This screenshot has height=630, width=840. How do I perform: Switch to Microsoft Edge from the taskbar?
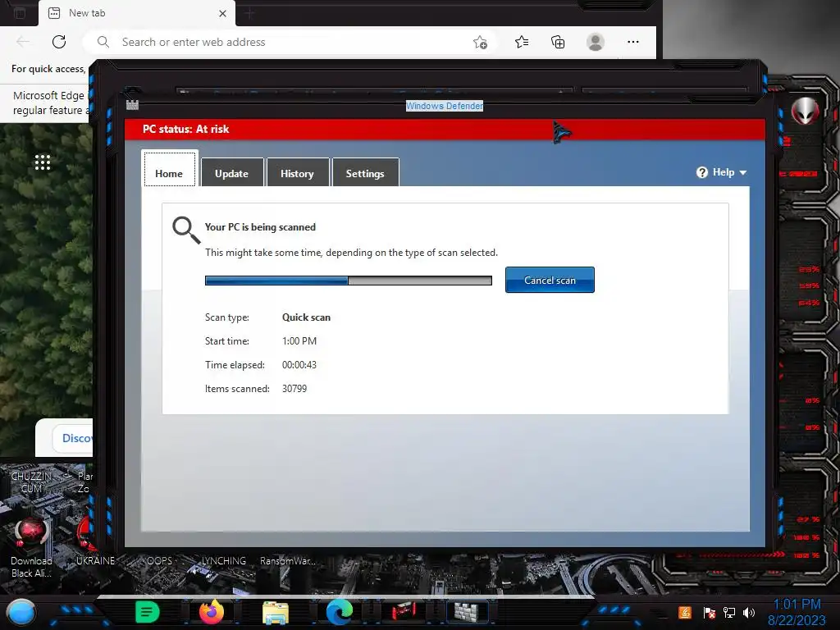(x=339, y=612)
